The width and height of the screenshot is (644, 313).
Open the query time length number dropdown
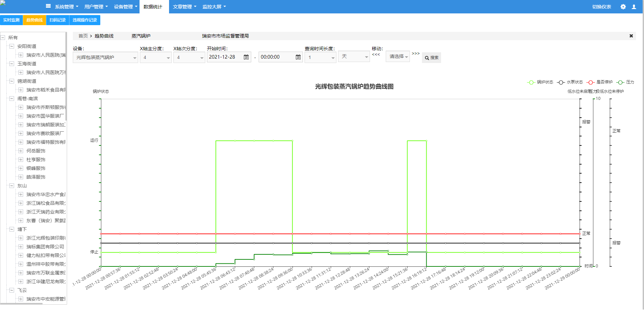point(320,57)
